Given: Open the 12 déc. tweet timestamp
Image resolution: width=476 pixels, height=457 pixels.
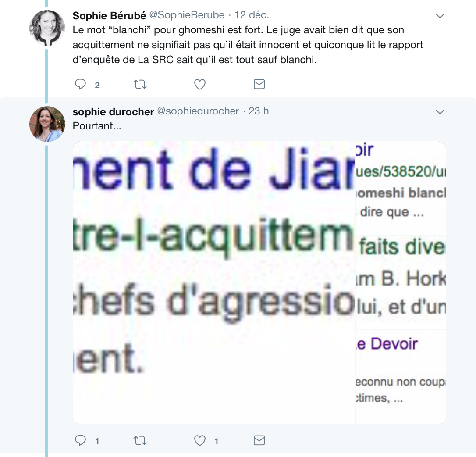Looking at the screenshot, I should (x=252, y=15).
